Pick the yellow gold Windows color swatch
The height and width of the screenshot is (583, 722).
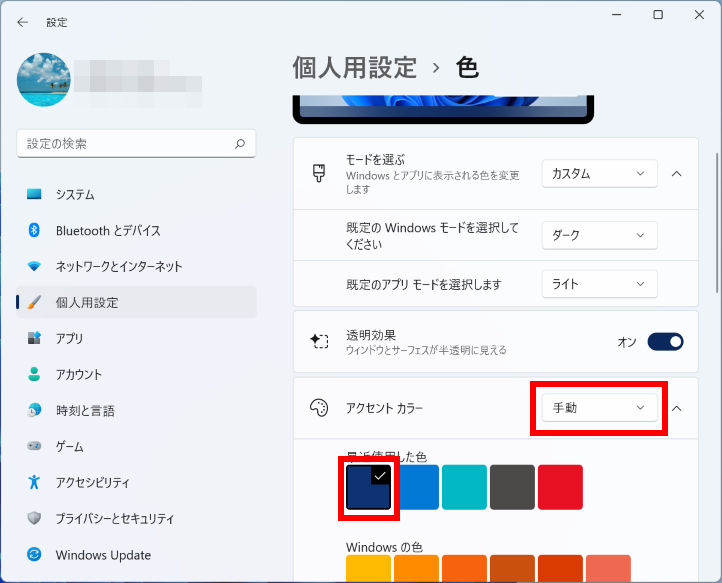tap(368, 569)
